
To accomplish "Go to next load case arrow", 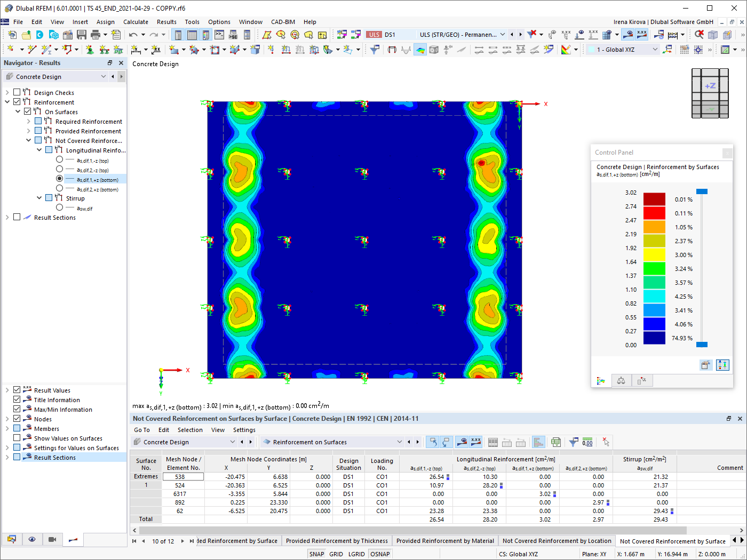I will coord(521,35).
